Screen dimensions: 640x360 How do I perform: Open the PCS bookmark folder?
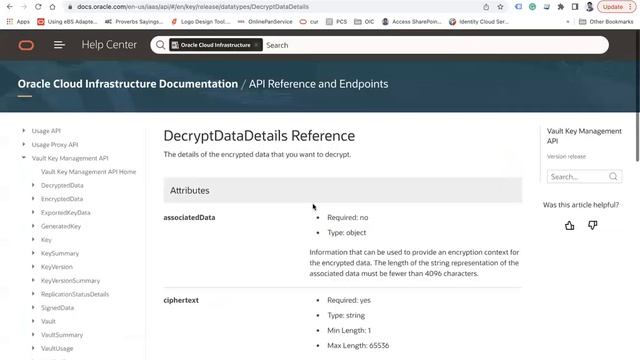point(336,22)
